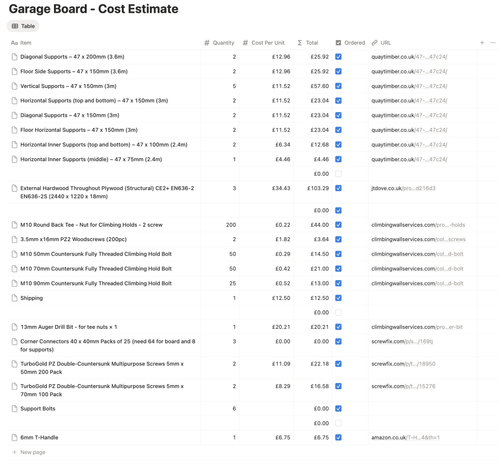The width and height of the screenshot is (500, 464).
Task: Uncheck Ordered for Shipping row
Action: 338,298
